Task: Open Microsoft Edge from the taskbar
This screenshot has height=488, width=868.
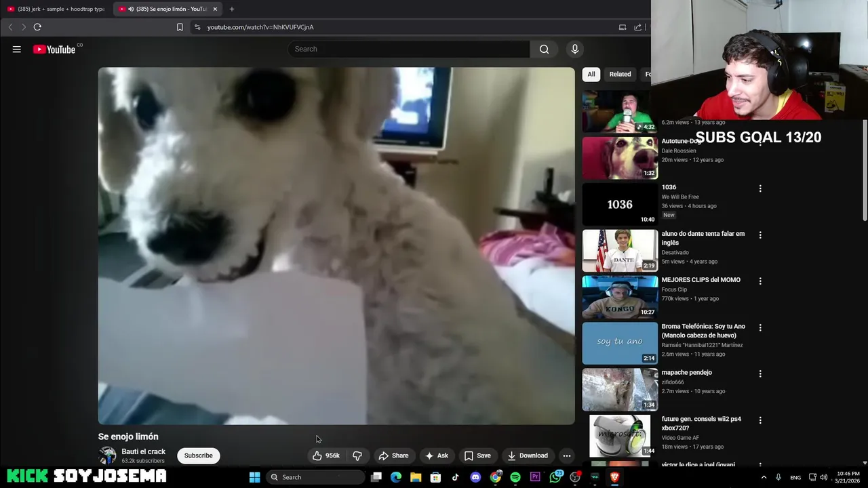Action: pos(396,477)
